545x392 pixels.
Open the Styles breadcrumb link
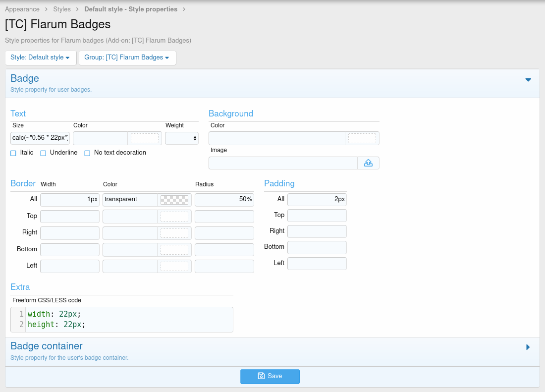click(62, 9)
